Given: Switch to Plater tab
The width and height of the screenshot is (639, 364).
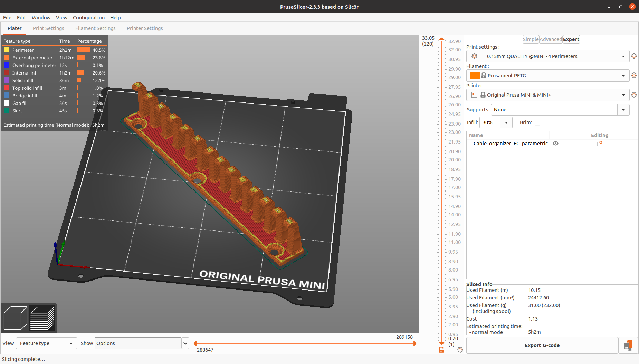Looking at the screenshot, I should (x=15, y=28).
